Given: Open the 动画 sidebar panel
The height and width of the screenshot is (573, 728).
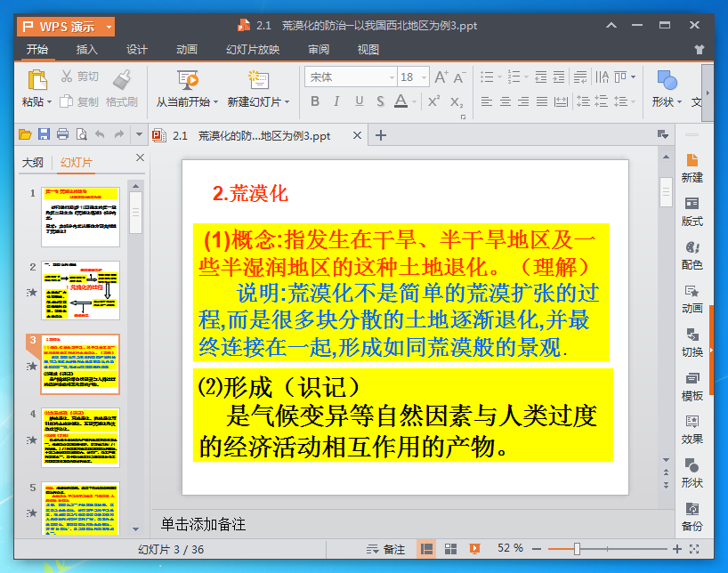Looking at the screenshot, I should tap(692, 300).
